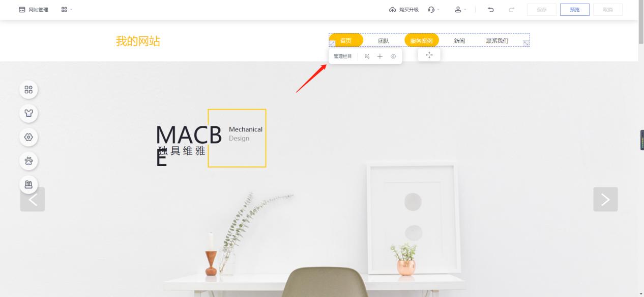Screen dimensions: 644x297
Task: Redo the last undone edit
Action: [x=511, y=10]
